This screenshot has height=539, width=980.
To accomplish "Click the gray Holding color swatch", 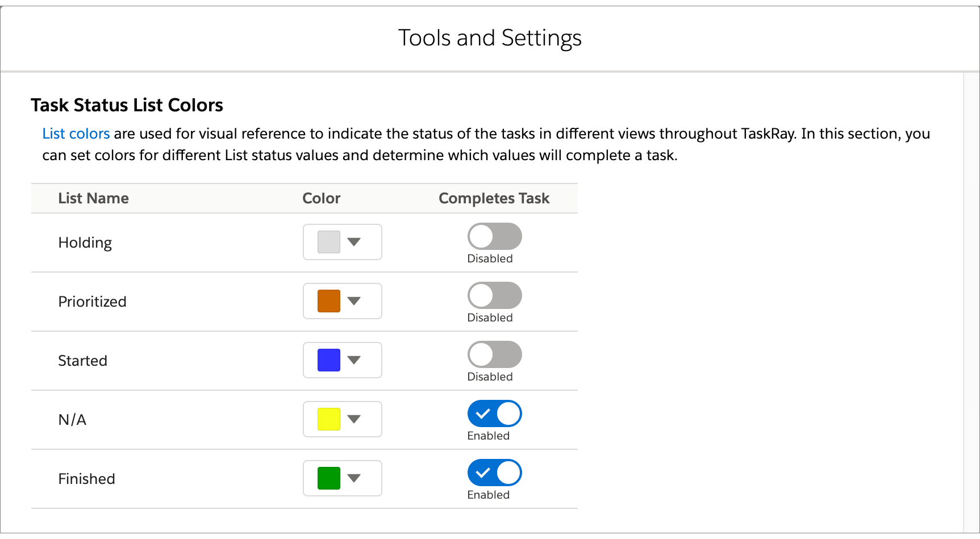I will (329, 242).
